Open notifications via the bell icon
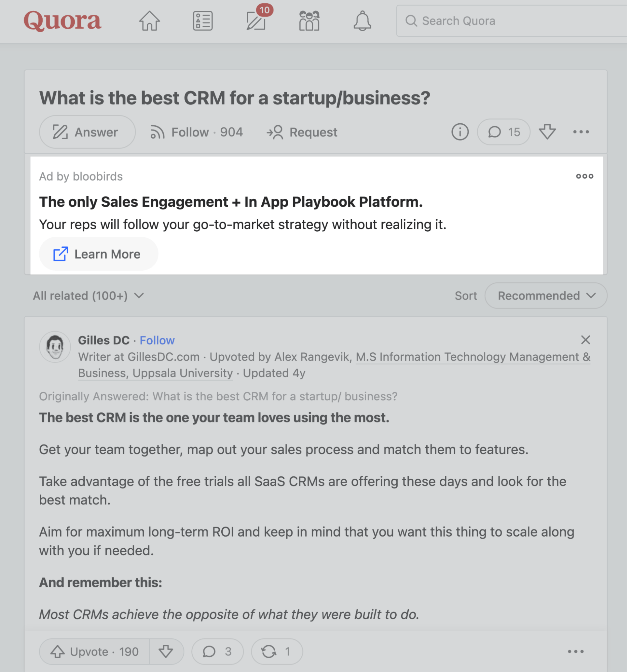627x672 pixels. coord(362,21)
